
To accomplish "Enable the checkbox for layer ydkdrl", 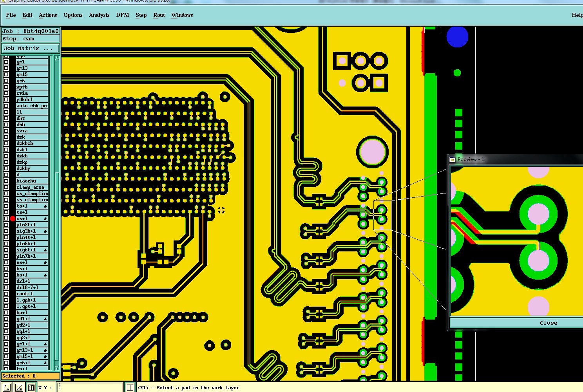I will click(x=6, y=99).
